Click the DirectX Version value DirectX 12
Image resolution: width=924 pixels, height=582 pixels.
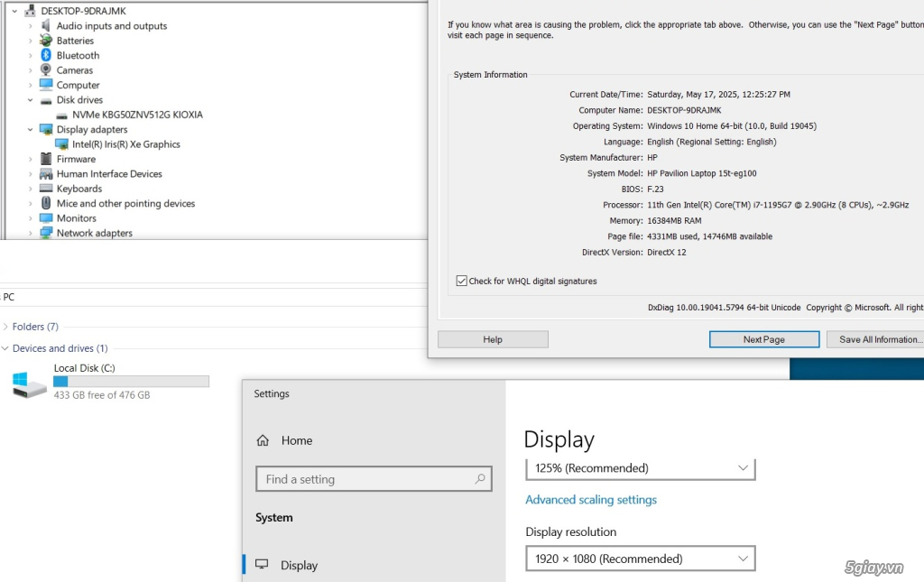click(x=667, y=252)
